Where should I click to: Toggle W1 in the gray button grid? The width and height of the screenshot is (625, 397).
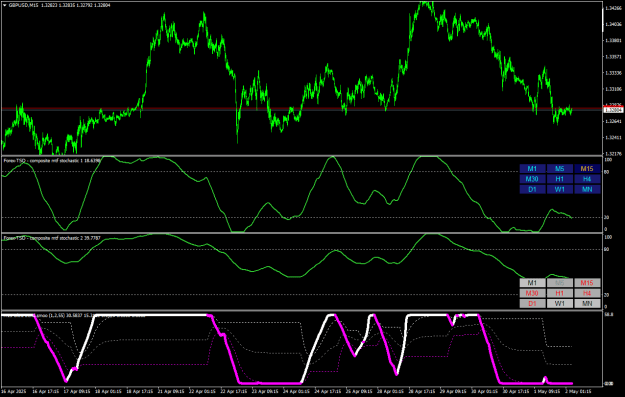click(x=560, y=304)
